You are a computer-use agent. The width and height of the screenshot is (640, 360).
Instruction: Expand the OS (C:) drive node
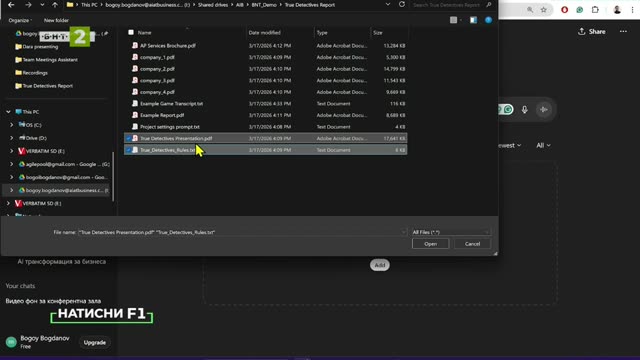tap(11, 124)
